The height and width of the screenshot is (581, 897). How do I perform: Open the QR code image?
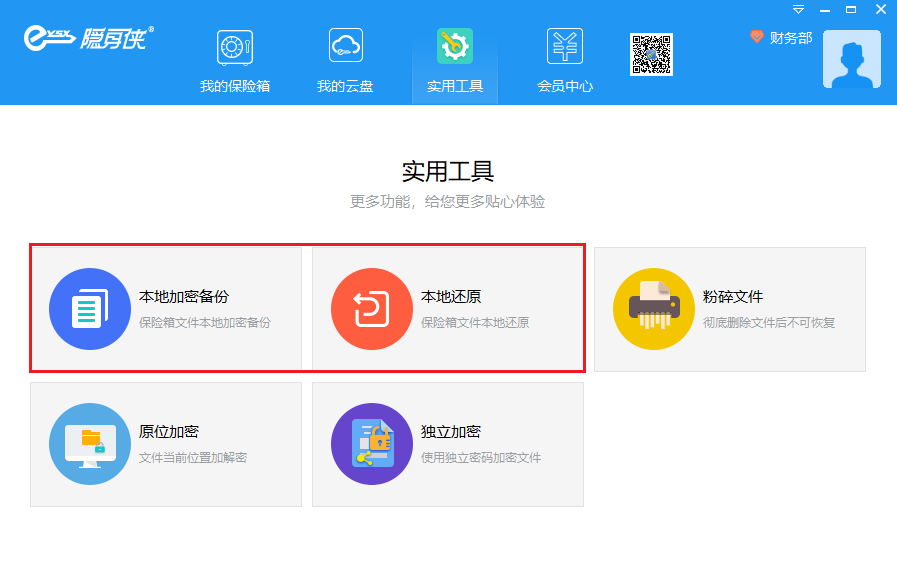(651, 54)
